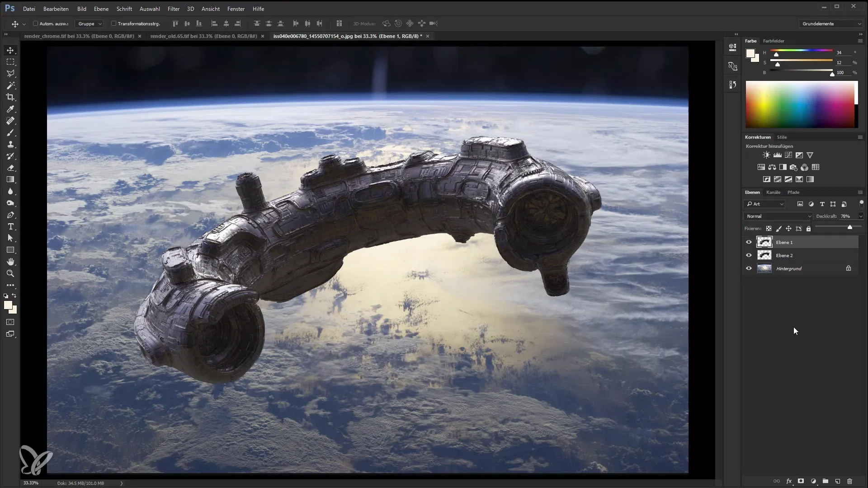Click the foreground color swatch in toolbar

point(8,305)
